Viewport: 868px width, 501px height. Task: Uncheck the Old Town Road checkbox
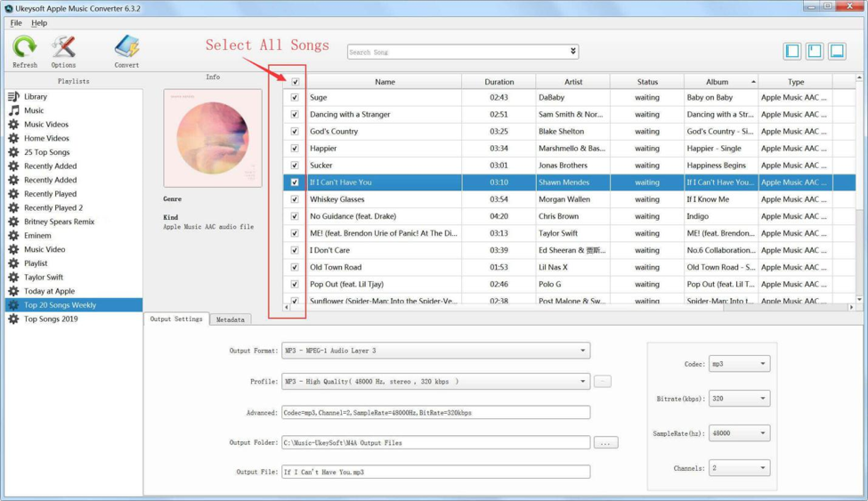(295, 267)
